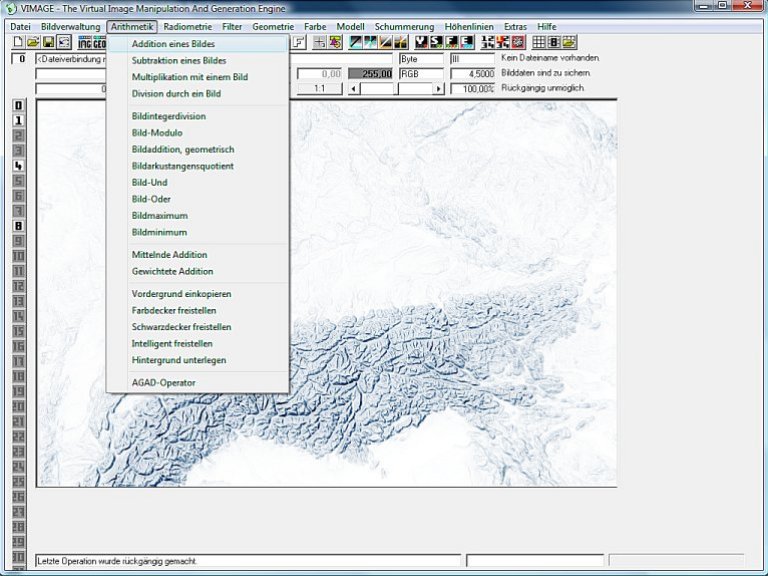The image size is (768, 576).
Task: Toggle image buffer slot 8
Action: [18, 226]
